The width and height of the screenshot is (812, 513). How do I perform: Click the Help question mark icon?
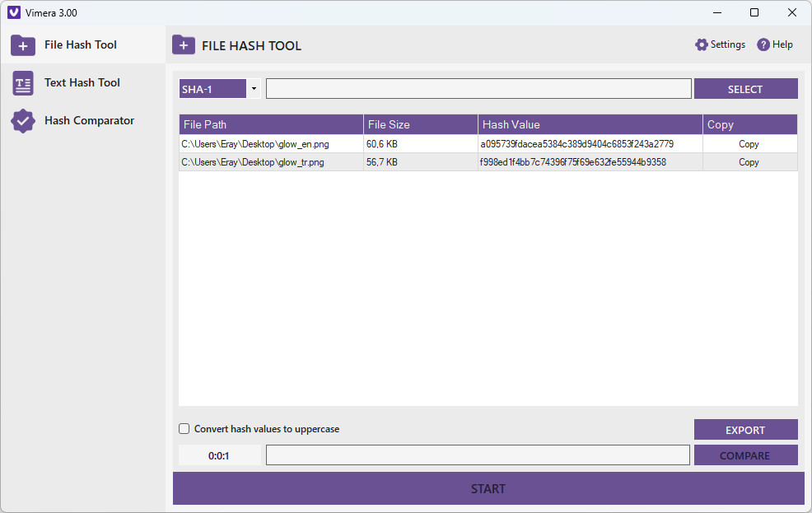pos(763,44)
